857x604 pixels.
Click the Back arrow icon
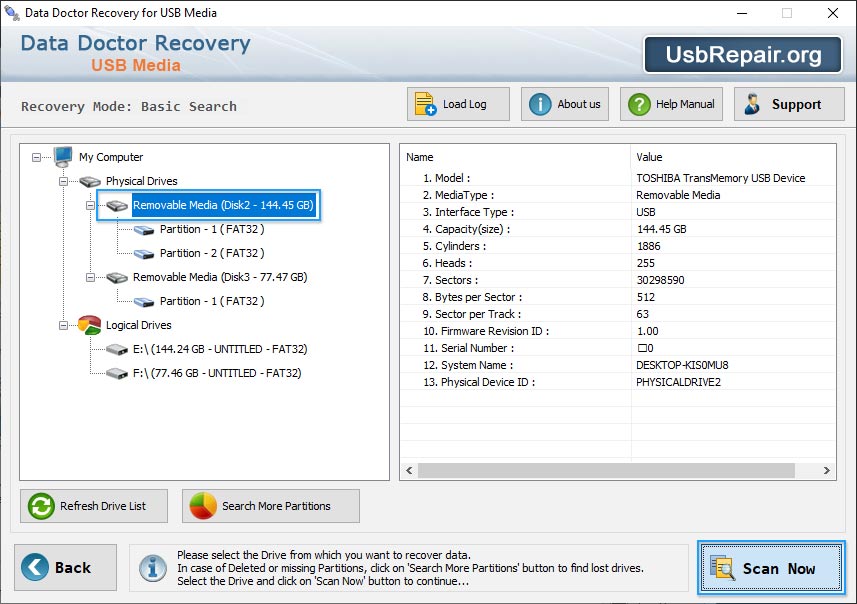coord(35,567)
